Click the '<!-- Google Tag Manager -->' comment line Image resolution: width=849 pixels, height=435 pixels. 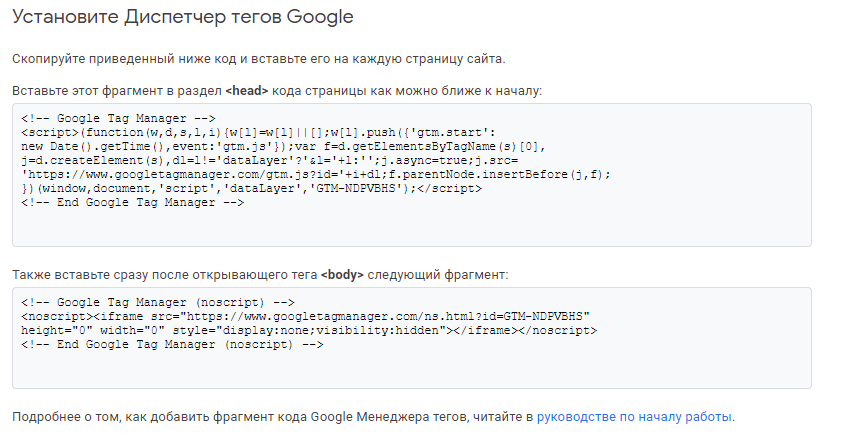[x=118, y=119]
